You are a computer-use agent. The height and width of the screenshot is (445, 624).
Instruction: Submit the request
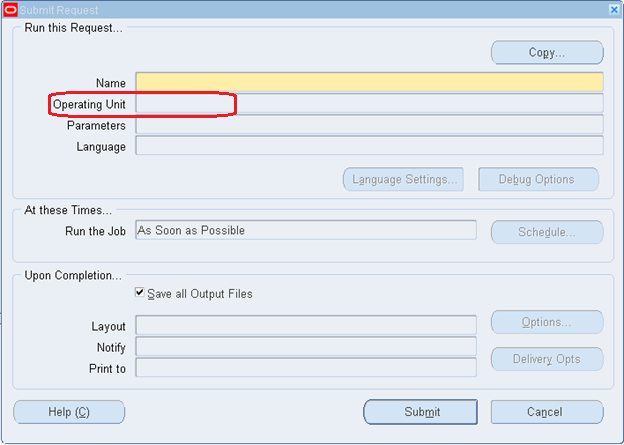pos(421,412)
